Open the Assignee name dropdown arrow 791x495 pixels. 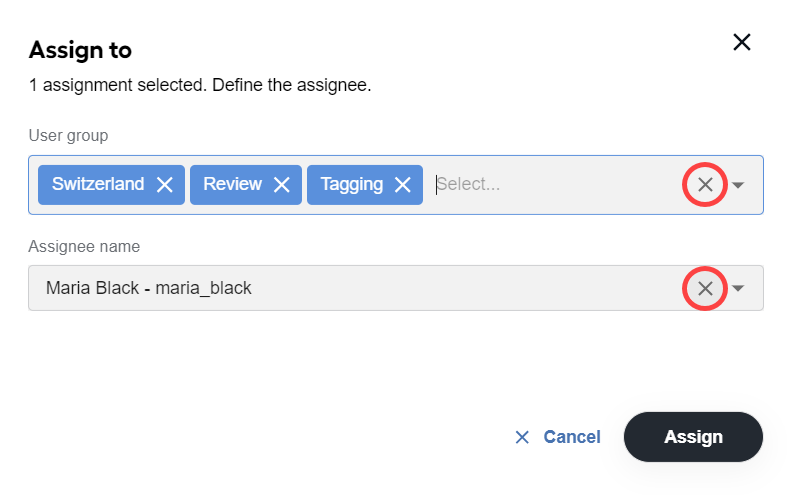tap(738, 288)
